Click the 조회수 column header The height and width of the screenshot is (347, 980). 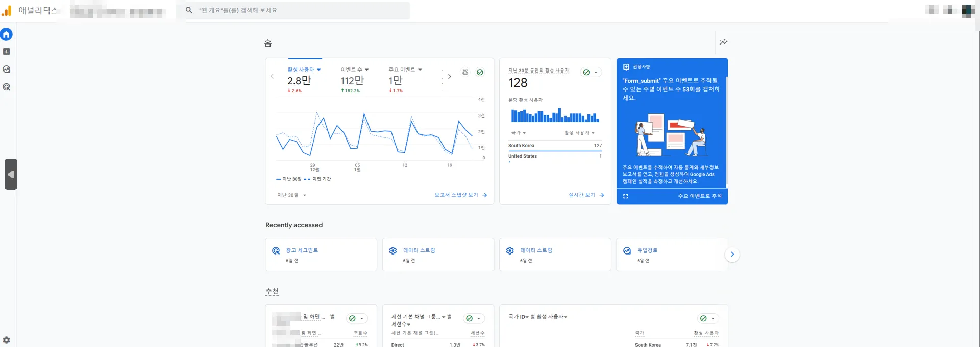(x=360, y=333)
